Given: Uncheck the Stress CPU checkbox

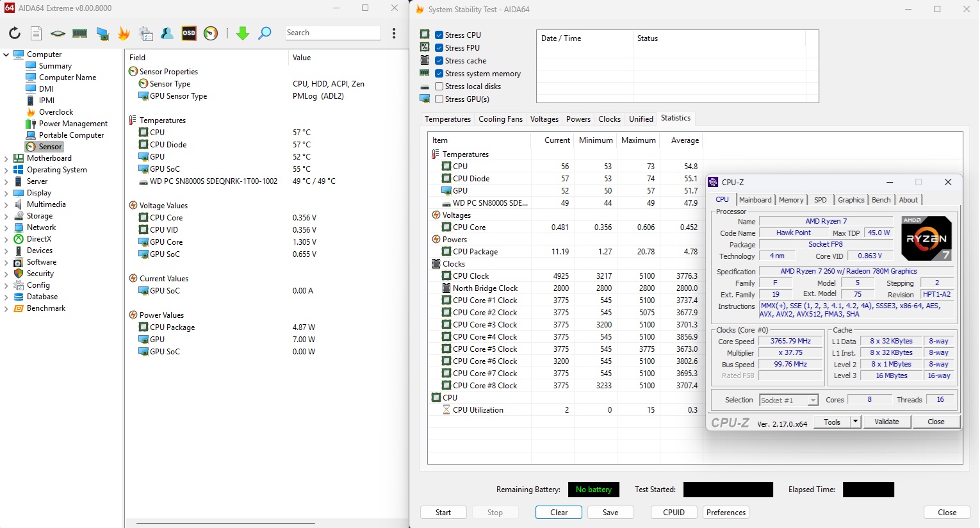Looking at the screenshot, I should 439,35.
